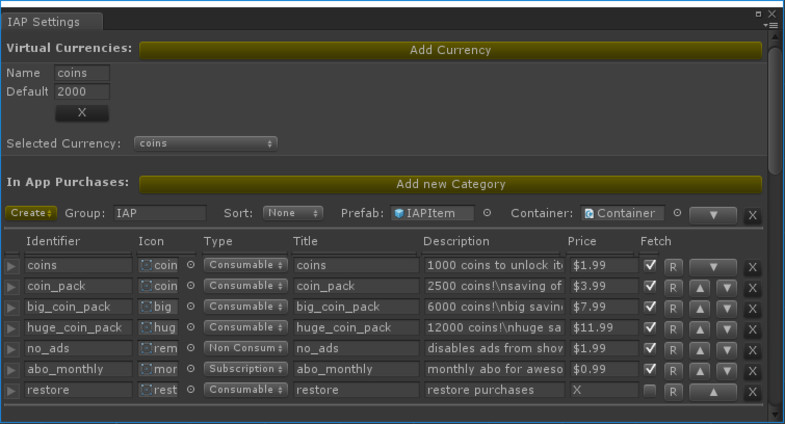Open object picker for restore icon
Screen dimensions: 785x424
point(191,389)
